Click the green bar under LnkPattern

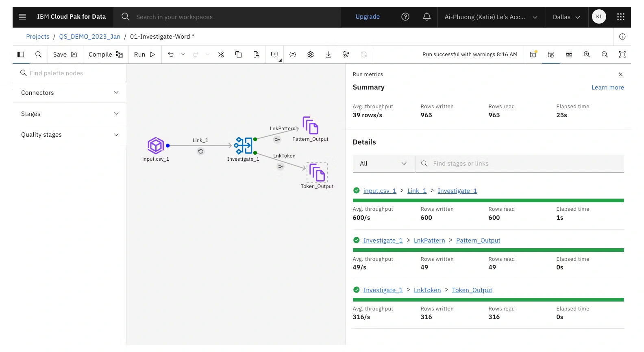tap(488, 250)
